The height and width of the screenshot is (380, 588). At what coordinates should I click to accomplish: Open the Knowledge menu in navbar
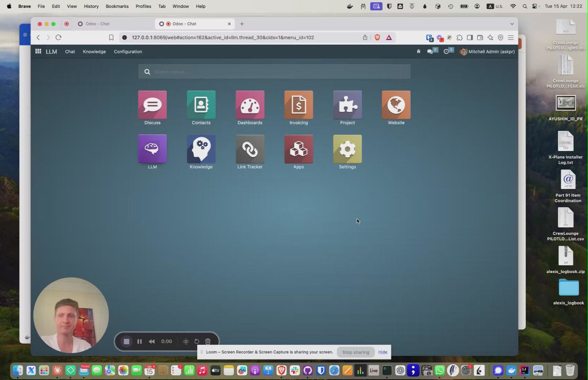point(94,51)
